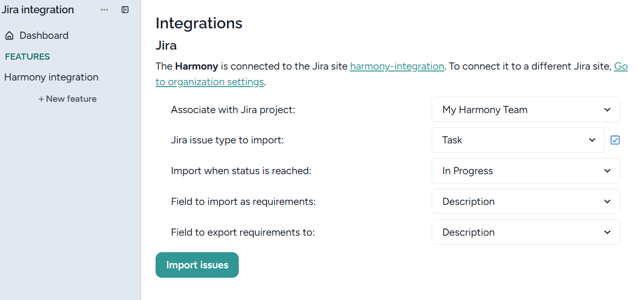Click the Dashboard home icon
644x300 pixels.
tap(9, 36)
